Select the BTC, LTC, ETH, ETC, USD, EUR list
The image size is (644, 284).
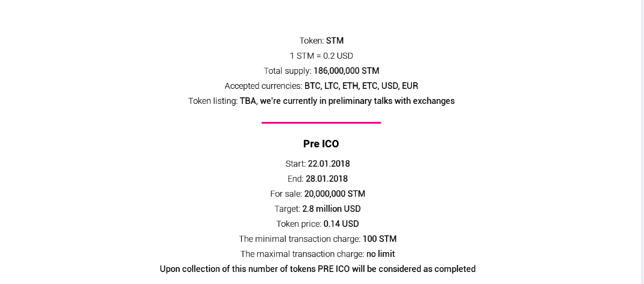point(362,86)
